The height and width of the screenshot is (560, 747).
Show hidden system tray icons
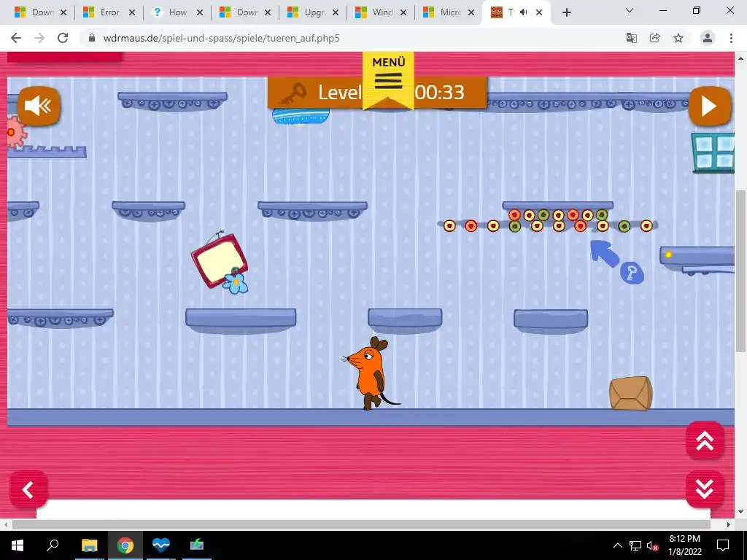[x=617, y=545]
